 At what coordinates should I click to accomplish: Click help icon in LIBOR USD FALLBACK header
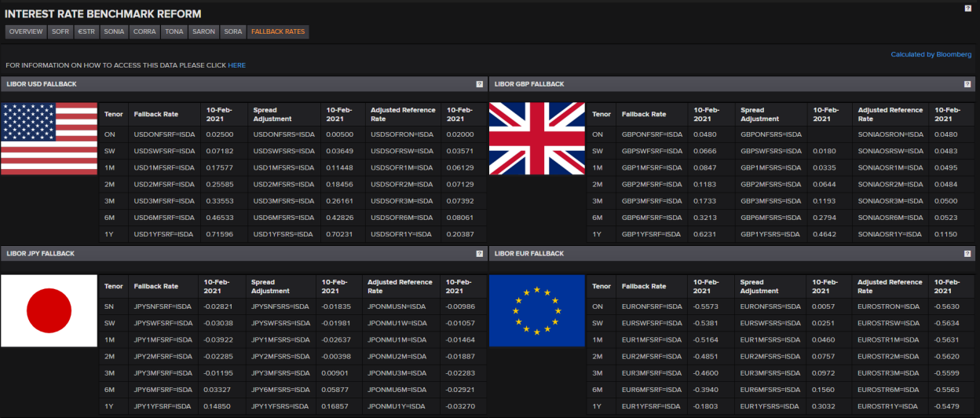click(479, 84)
